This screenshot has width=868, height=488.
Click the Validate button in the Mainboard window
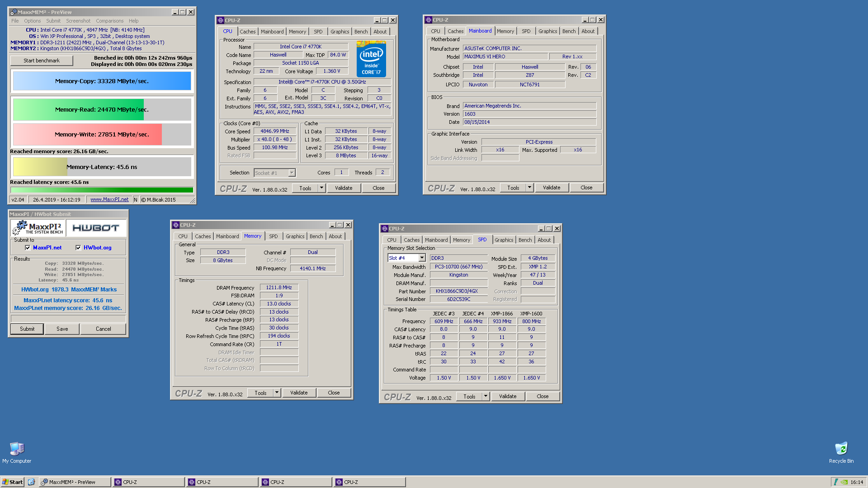tap(552, 188)
